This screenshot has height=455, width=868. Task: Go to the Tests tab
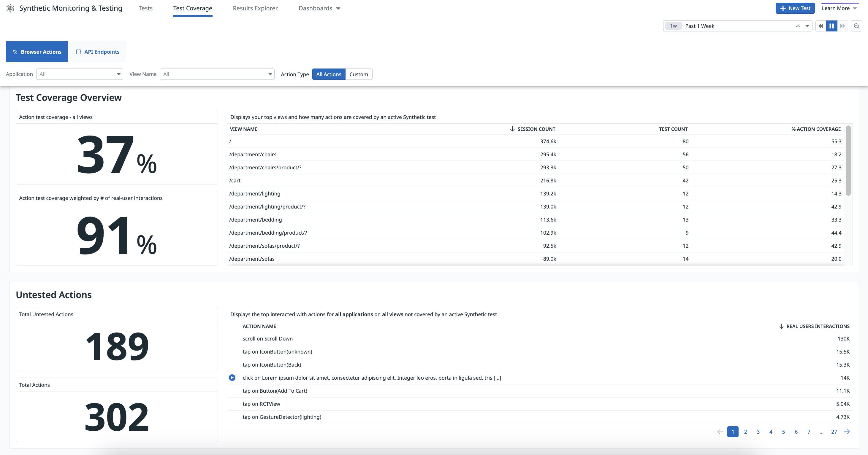145,8
